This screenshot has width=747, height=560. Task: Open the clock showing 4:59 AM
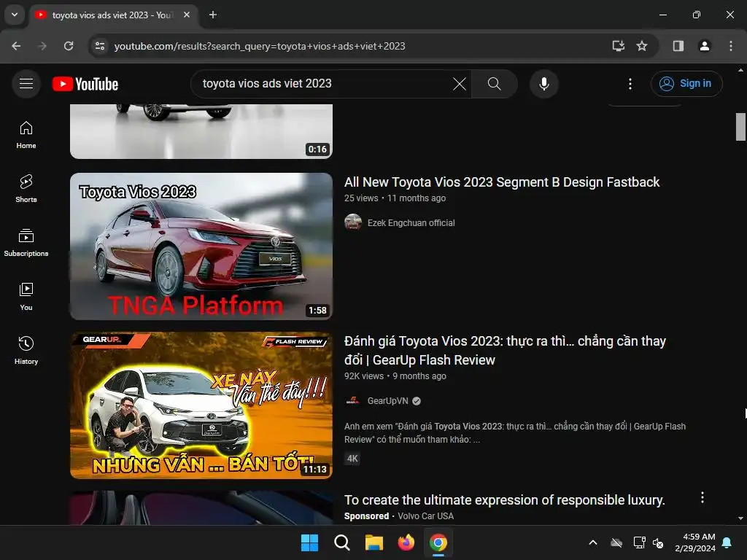pos(695,542)
